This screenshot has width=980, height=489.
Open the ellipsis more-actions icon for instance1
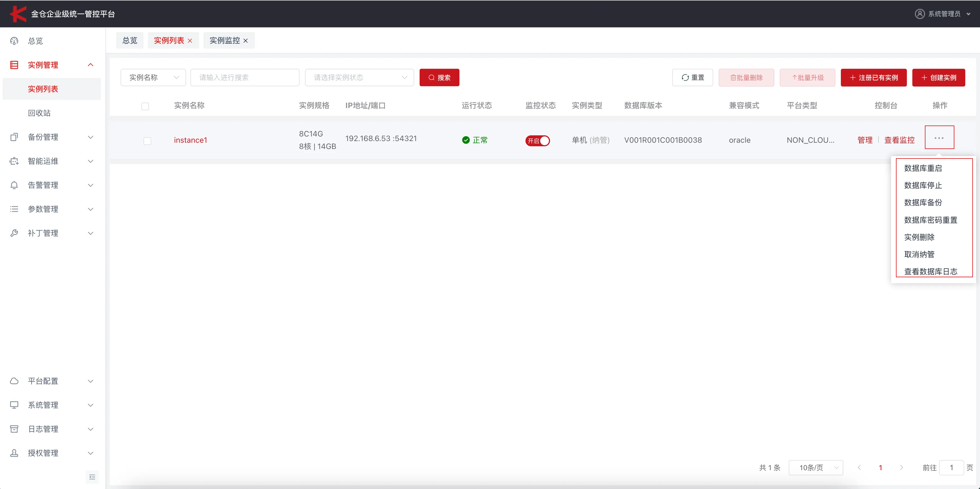pyautogui.click(x=940, y=137)
